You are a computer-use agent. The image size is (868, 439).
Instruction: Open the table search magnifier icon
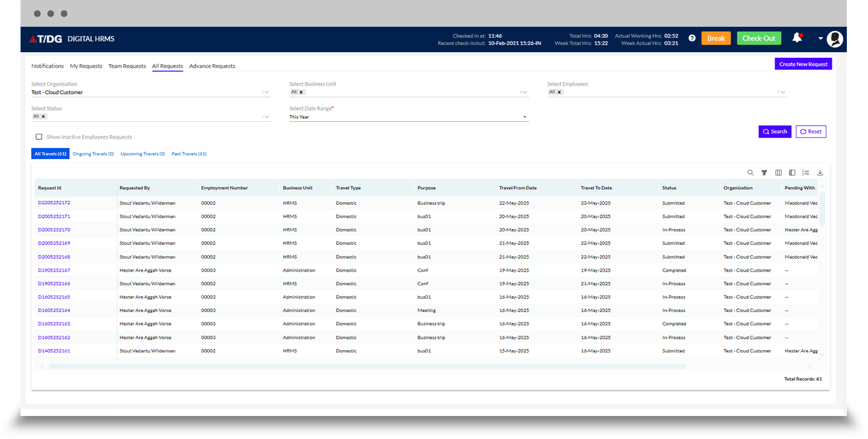coord(750,173)
